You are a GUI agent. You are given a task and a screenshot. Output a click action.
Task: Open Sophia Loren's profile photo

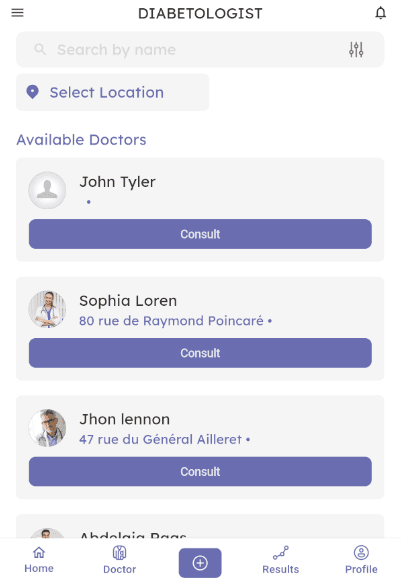click(47, 309)
